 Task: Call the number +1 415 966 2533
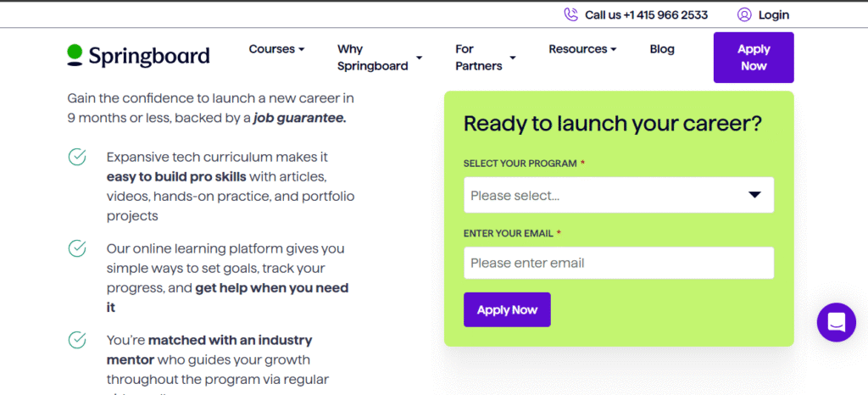(x=665, y=14)
